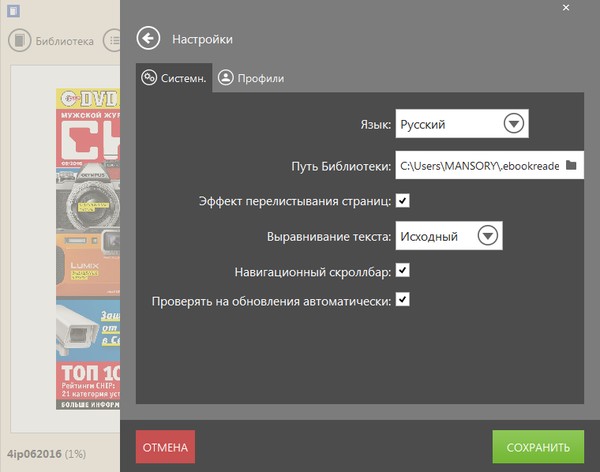Screen dimensions: 600x472
Task: Click the app icon in title bar
Action: (12, 10)
